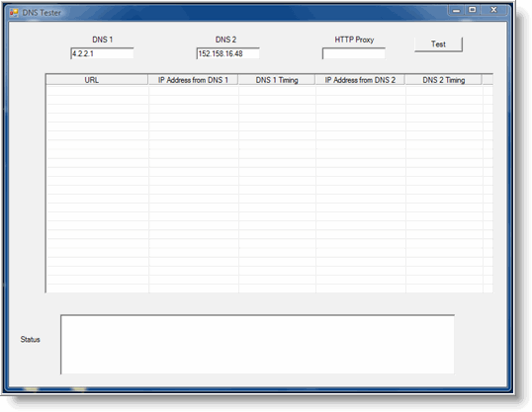The height and width of the screenshot is (412, 532).
Task: Maximize the DNS Tester window
Action: 472,10
